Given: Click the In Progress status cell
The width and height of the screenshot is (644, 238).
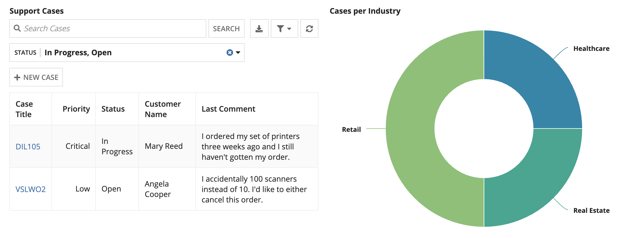Looking at the screenshot, I should (x=117, y=146).
